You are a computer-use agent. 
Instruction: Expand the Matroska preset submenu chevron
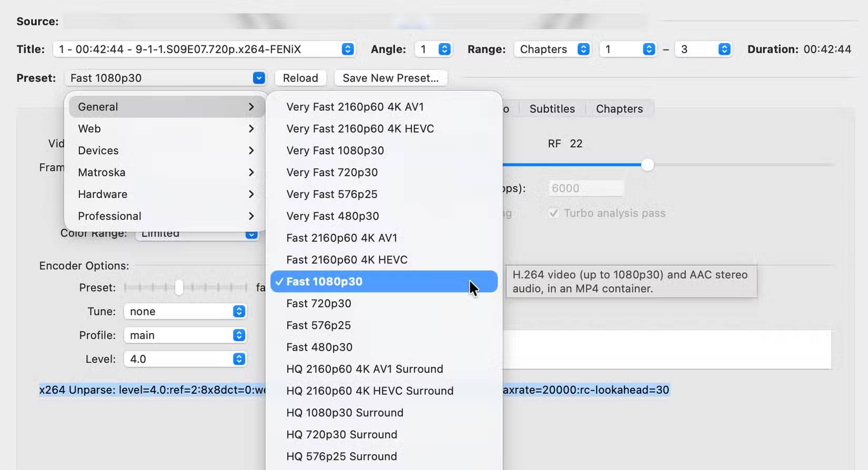[x=251, y=173]
